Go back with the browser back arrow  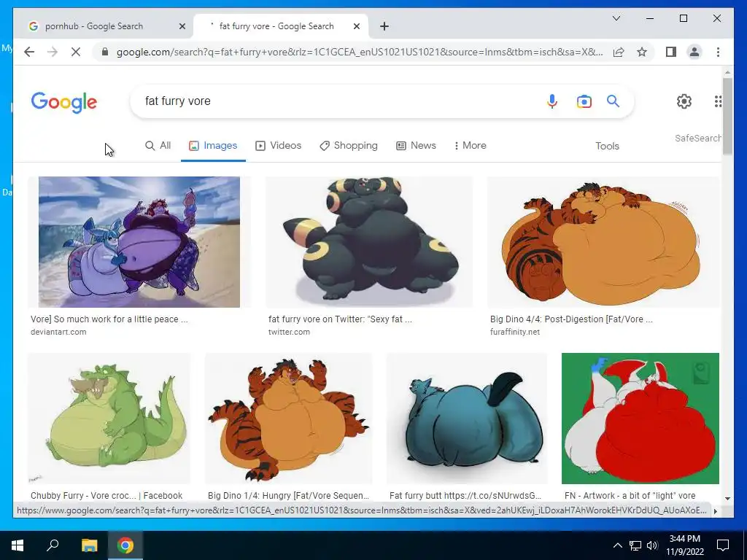29,52
